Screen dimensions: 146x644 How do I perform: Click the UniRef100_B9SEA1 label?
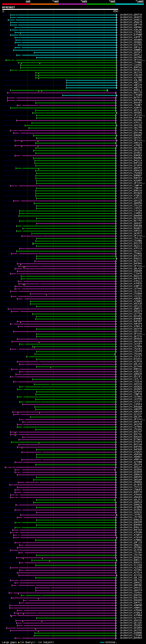131,557
